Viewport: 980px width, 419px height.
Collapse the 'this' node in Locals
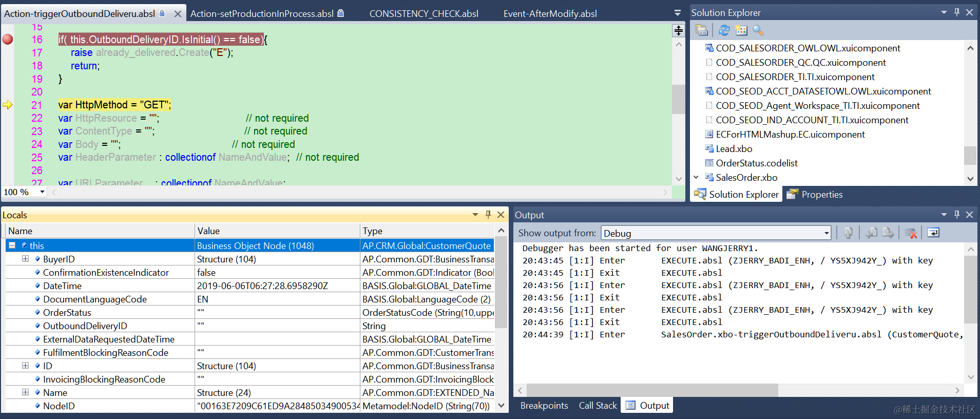tap(12, 245)
